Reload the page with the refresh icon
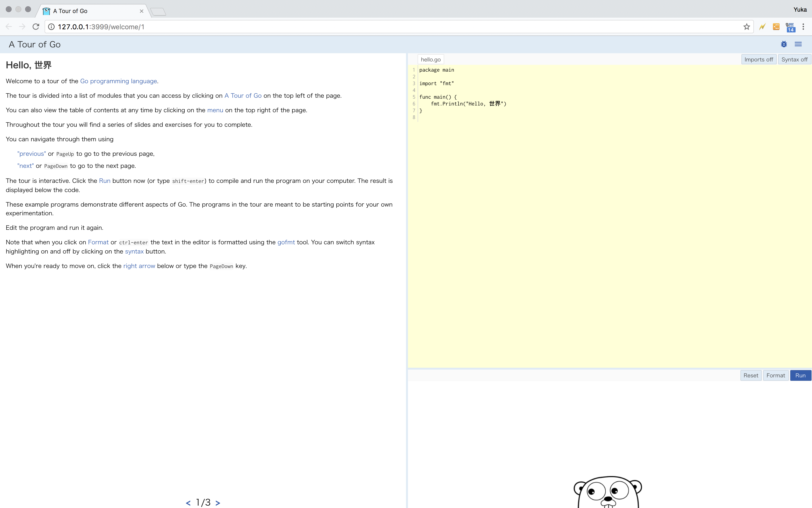The image size is (812, 508). point(36,27)
